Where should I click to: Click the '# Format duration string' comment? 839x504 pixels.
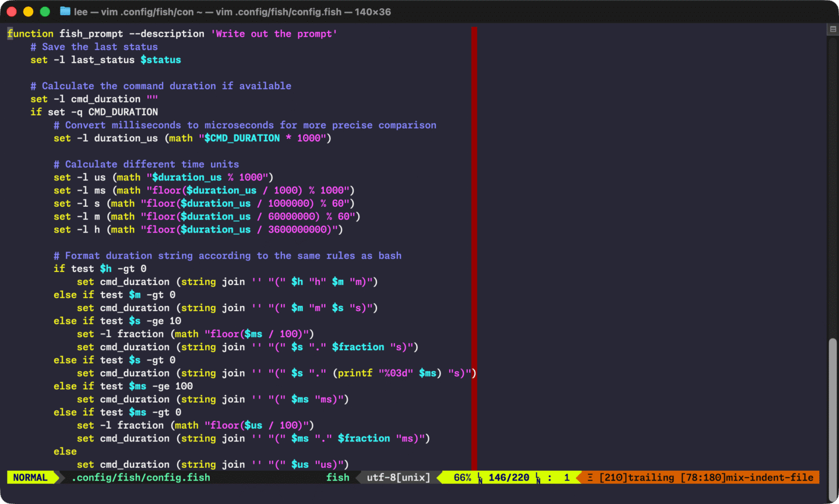click(227, 256)
